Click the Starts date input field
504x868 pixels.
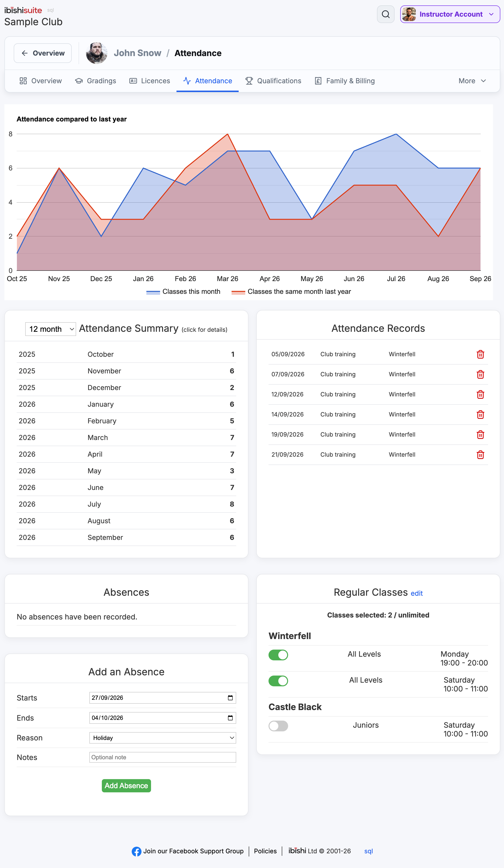click(x=163, y=698)
